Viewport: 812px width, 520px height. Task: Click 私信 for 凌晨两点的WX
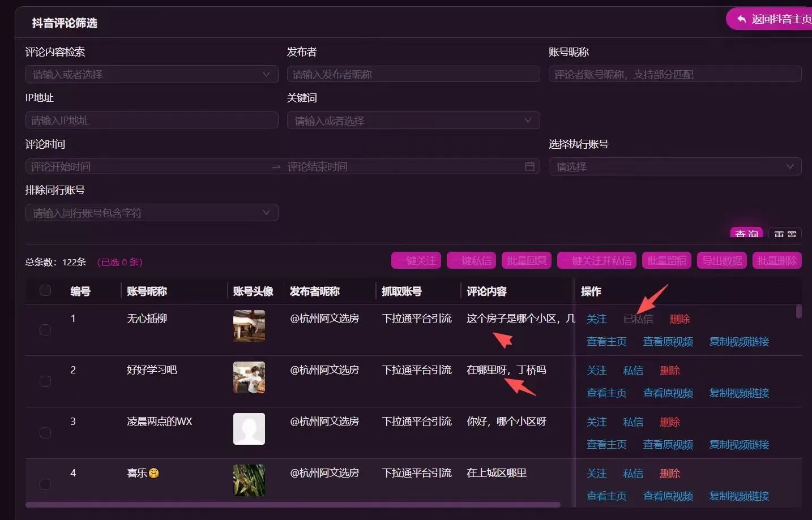coord(633,422)
